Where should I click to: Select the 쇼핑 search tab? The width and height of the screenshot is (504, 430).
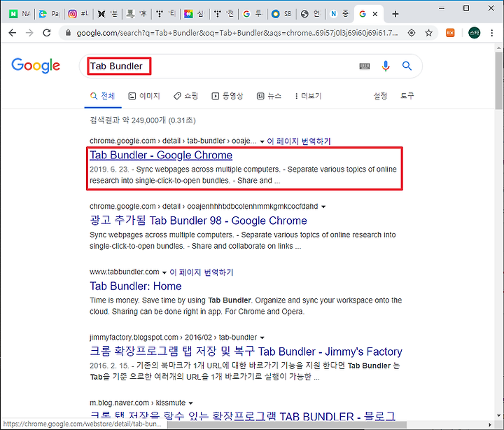(185, 96)
